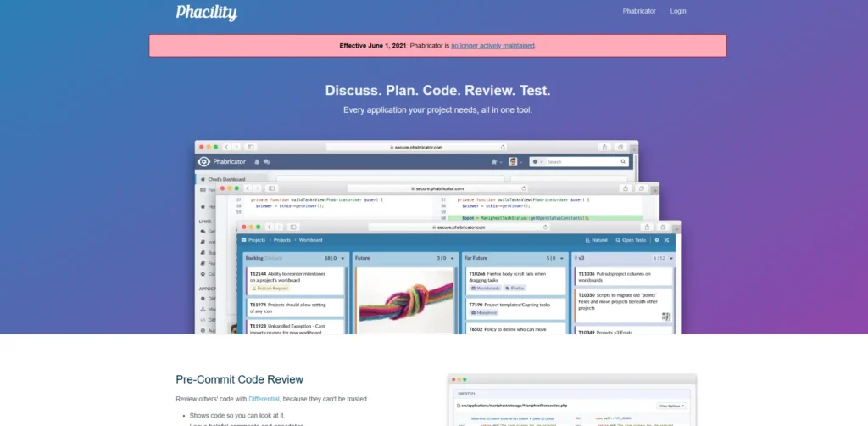
Task: Click the address bar of the front Workboard window
Action: click(459, 227)
